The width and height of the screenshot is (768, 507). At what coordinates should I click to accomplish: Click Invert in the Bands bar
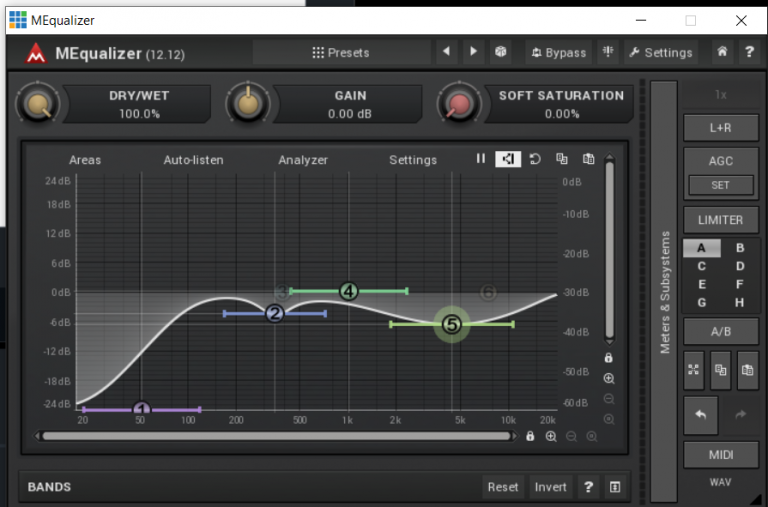coord(551,487)
